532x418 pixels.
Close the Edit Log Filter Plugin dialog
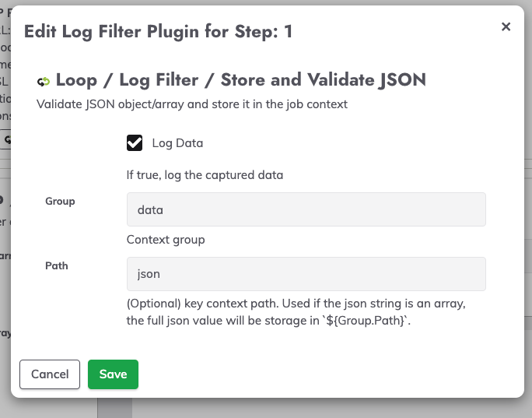click(x=506, y=26)
